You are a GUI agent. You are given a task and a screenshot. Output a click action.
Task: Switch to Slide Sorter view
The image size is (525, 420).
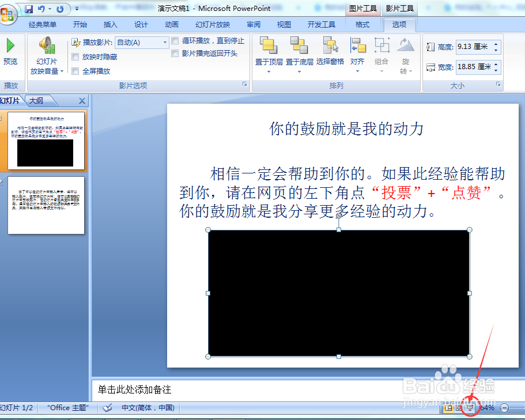click(x=459, y=408)
